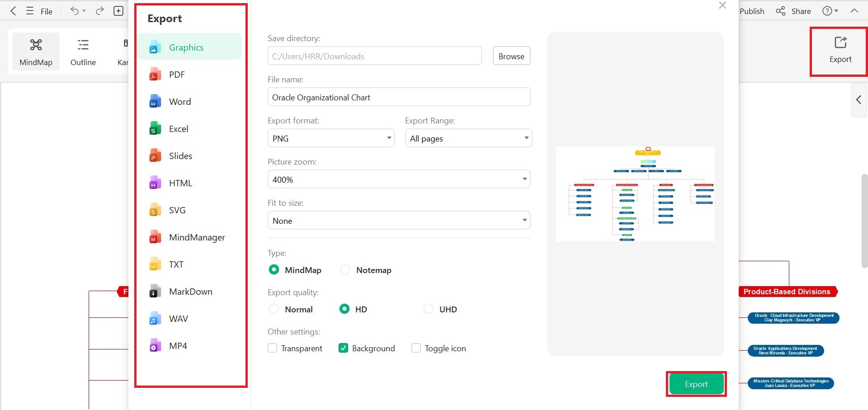Close the Export dialog
This screenshot has width=868, height=410.
tap(722, 5)
